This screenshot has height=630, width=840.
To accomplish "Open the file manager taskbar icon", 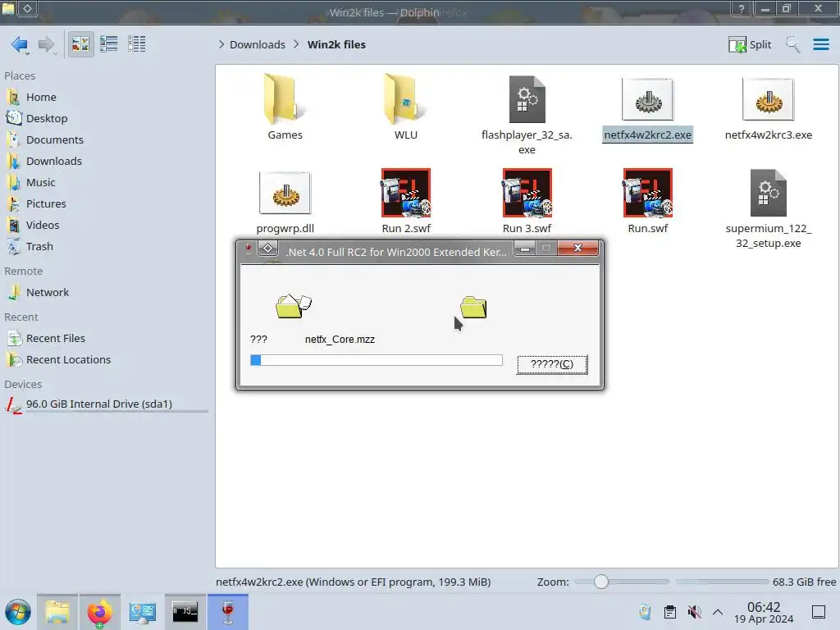I will pos(57,612).
